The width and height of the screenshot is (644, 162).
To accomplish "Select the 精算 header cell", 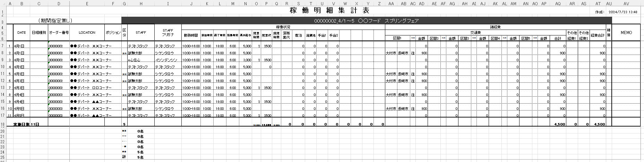I will pos(609,33).
